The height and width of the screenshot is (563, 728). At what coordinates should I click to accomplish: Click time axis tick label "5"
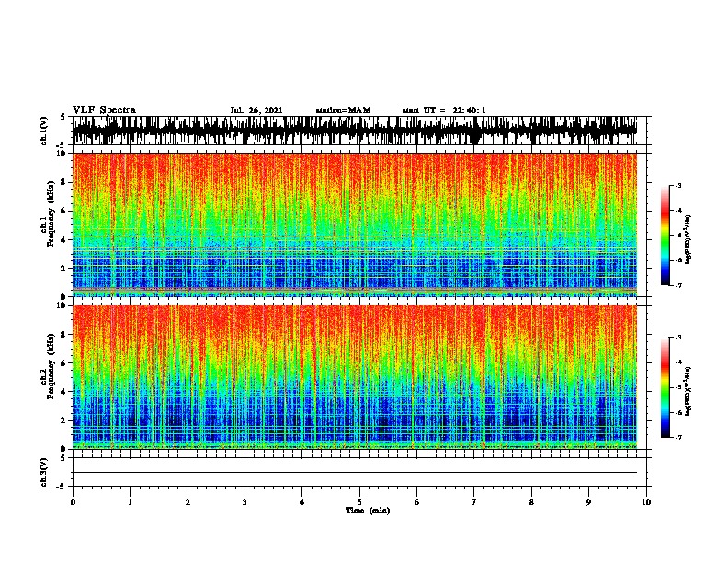click(359, 502)
